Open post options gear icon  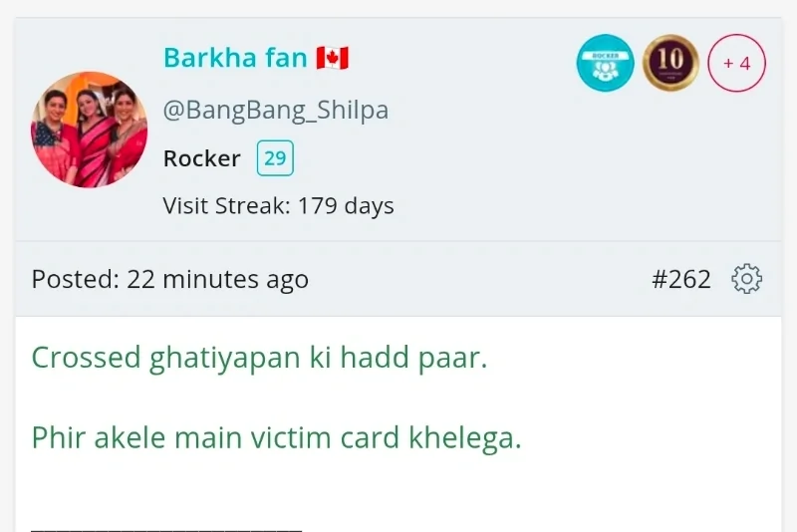tap(746, 278)
